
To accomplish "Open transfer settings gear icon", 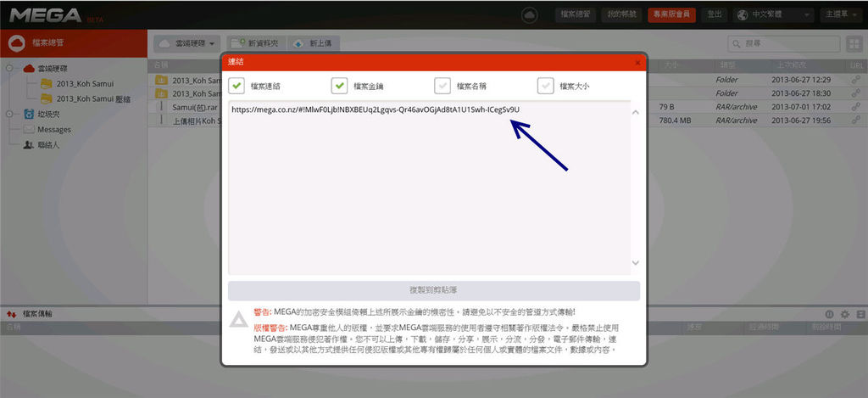I will 845,314.
